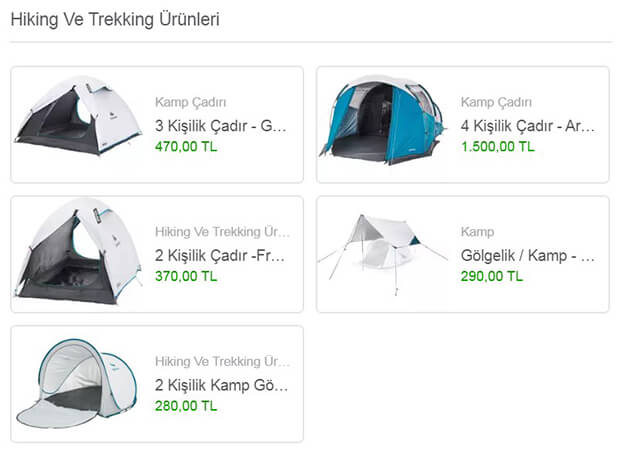The height and width of the screenshot is (450, 620).
Task: Click Kamp Çadırı label above 4 Kişilik Çadır
Action: click(x=496, y=102)
